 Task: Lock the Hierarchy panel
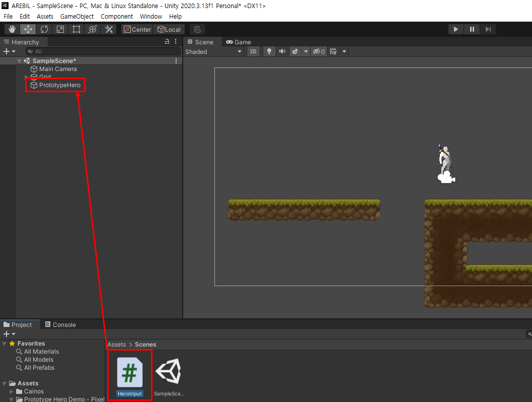point(167,41)
